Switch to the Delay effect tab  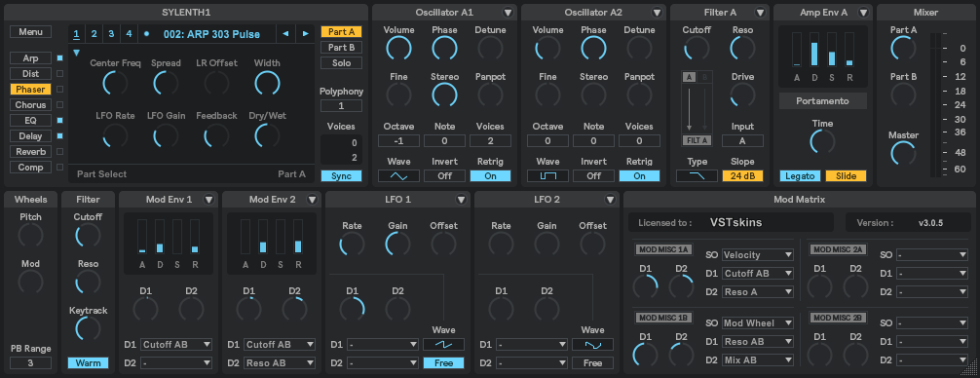(x=30, y=135)
